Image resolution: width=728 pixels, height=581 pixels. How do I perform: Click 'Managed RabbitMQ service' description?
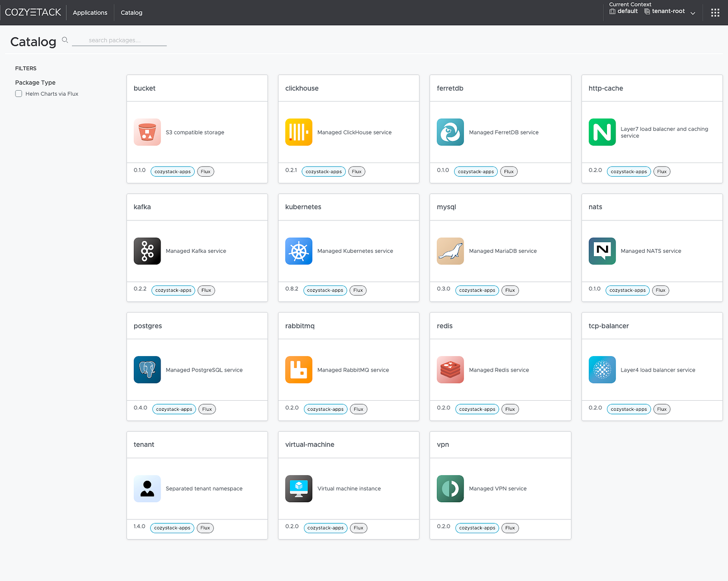click(x=353, y=370)
